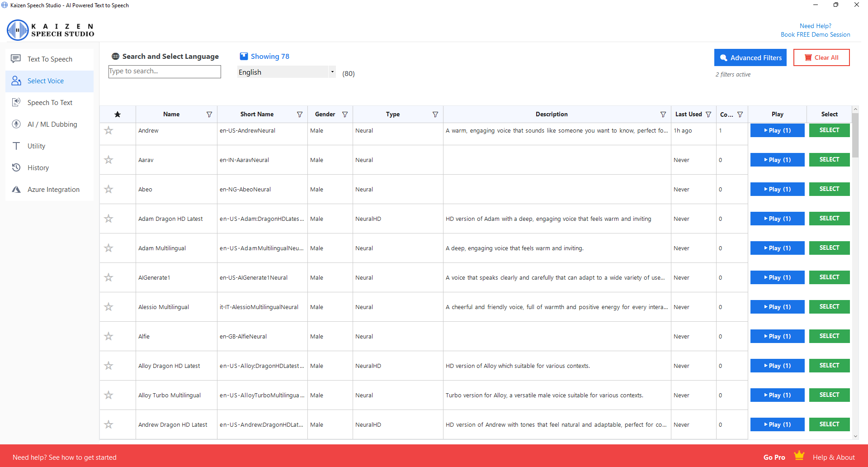Go to AI / ML Dubbing
This screenshot has width=868, height=467.
tap(52, 124)
